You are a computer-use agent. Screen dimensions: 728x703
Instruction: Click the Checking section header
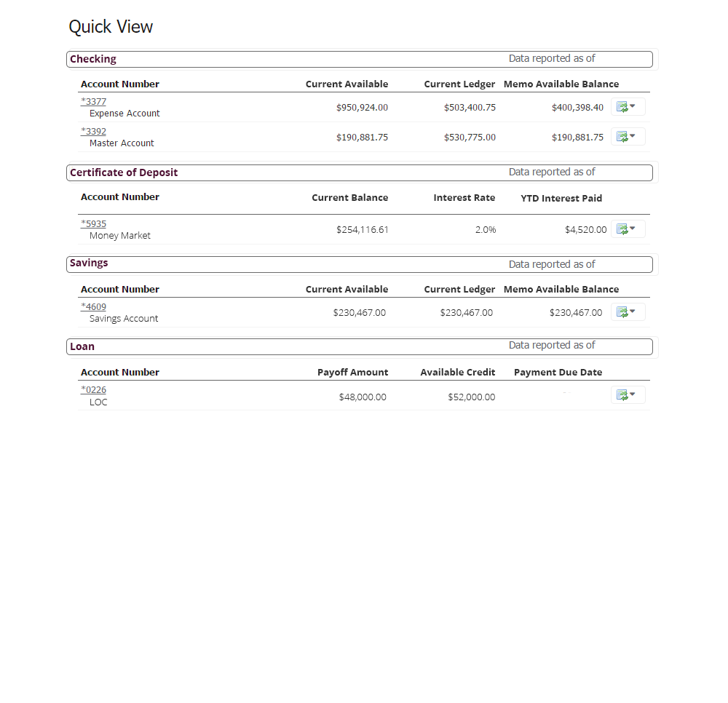pyautogui.click(x=93, y=59)
